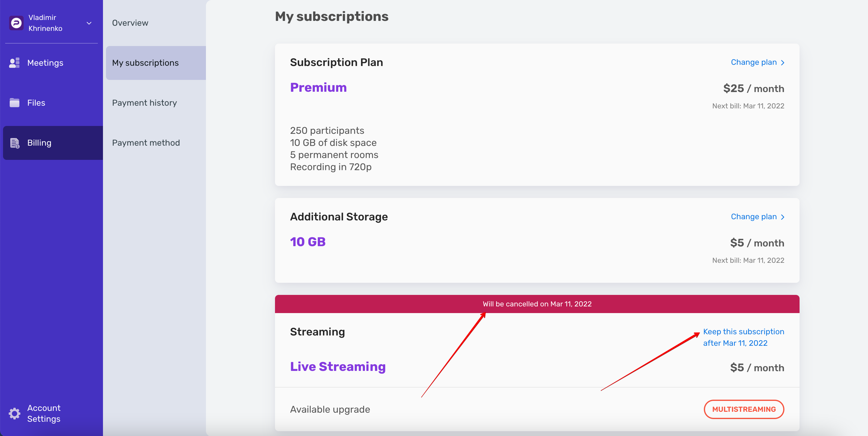Expand the Vladimir Khrinenko account dropdown
The width and height of the screenshot is (868, 436).
[x=89, y=23]
